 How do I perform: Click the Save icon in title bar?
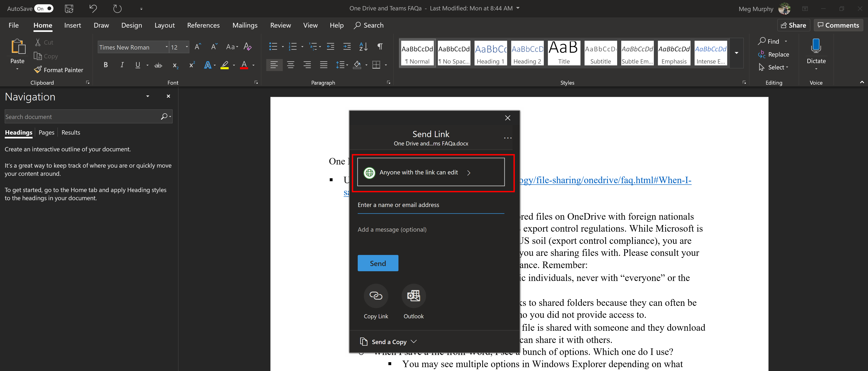69,8
